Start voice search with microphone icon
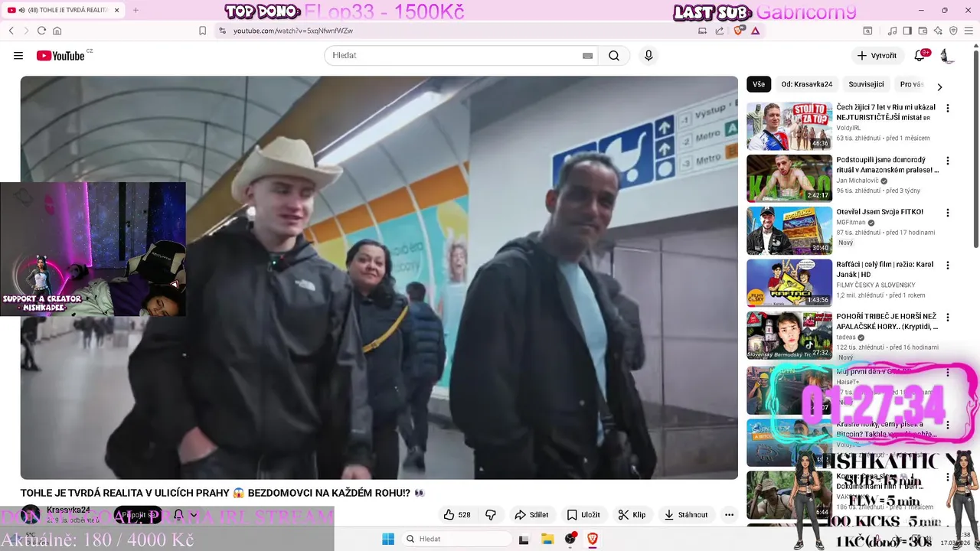This screenshot has width=980, height=551. tap(648, 56)
